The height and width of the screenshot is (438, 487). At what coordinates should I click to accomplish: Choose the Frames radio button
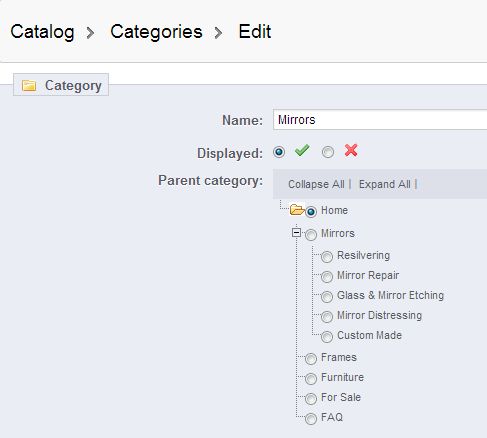(311, 359)
